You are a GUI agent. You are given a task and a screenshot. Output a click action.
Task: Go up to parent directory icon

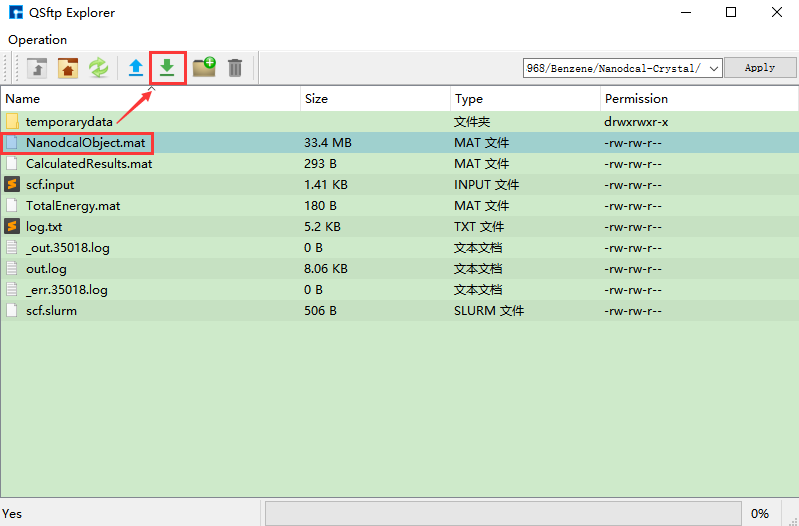click(x=37, y=68)
